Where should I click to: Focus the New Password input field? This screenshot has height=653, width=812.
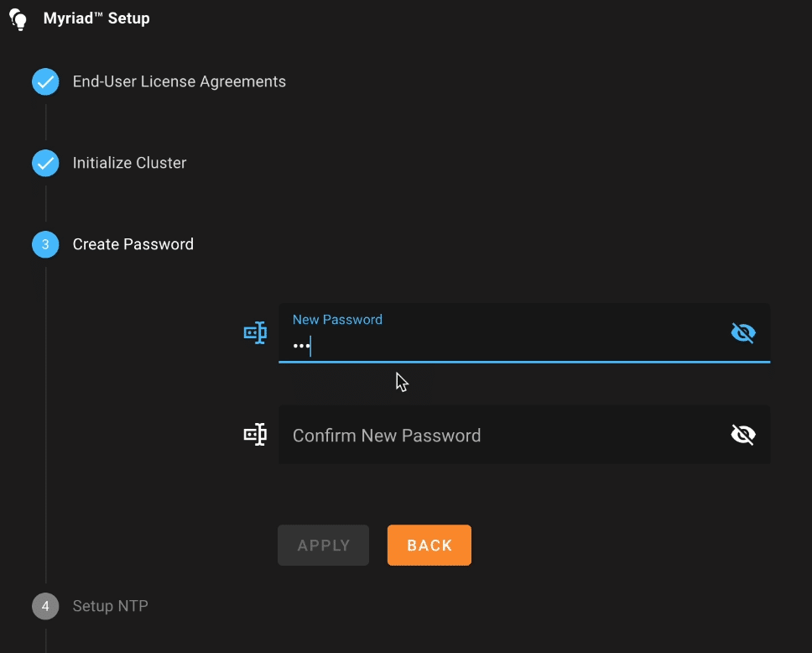coord(524,333)
